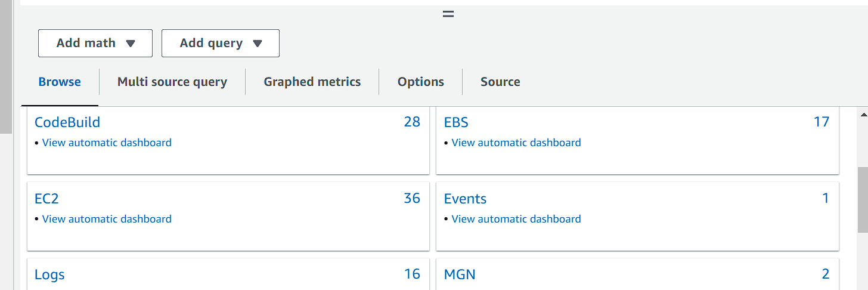Open the Options tab
The height and width of the screenshot is (290, 868).
421,82
